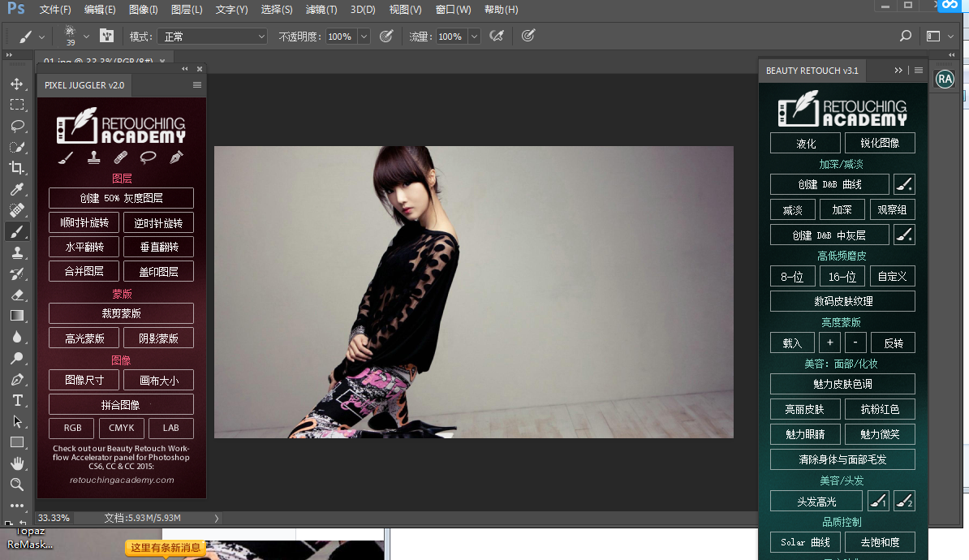Image resolution: width=969 pixels, height=560 pixels.
Task: Open the 滤镜(T) menu
Action: click(x=321, y=9)
